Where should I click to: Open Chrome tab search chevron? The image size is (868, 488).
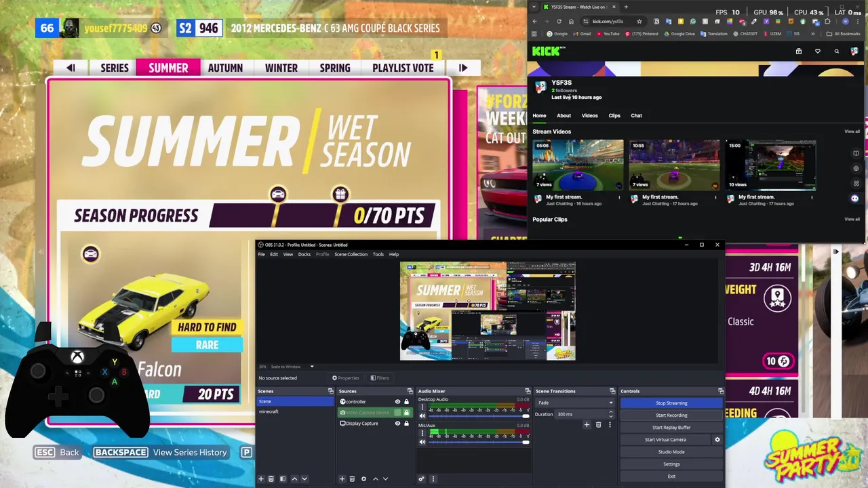534,7
